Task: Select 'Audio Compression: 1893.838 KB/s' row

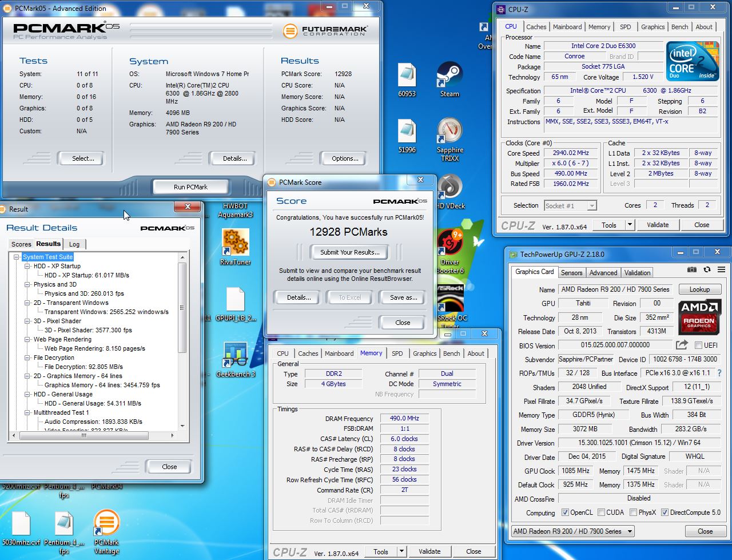Action: click(x=93, y=422)
